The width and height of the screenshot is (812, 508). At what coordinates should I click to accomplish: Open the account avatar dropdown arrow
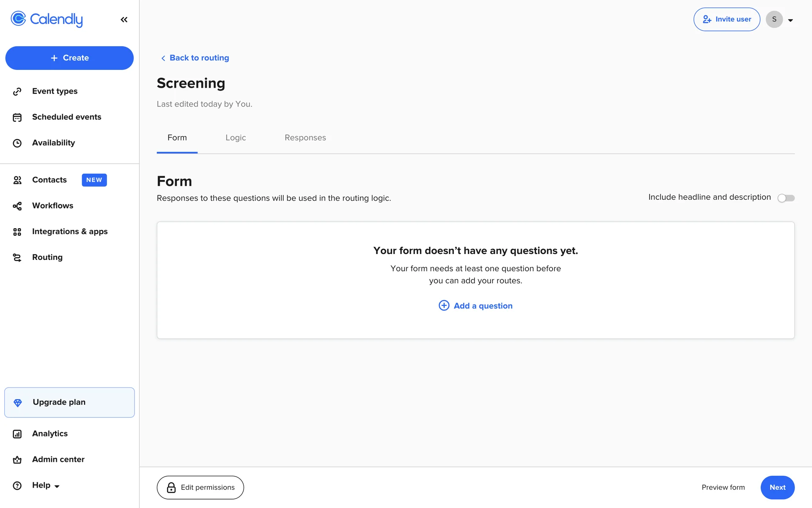(x=790, y=20)
